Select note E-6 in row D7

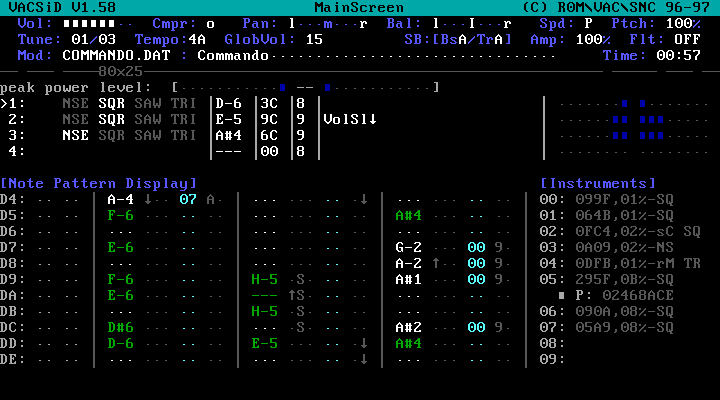pyautogui.click(x=120, y=248)
